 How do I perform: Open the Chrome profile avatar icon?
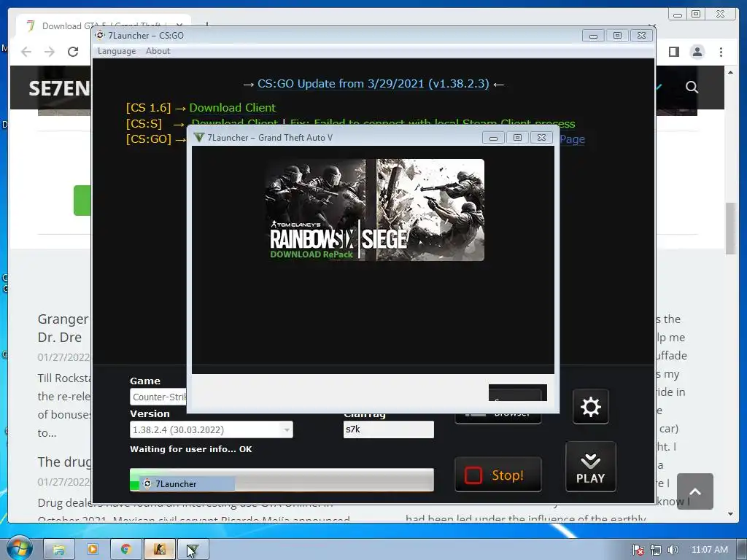(697, 52)
